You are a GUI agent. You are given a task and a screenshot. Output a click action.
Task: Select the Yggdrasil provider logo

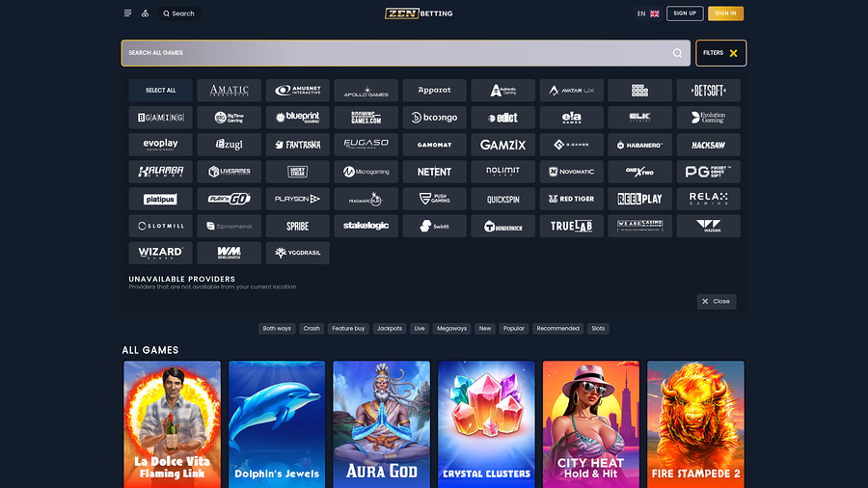click(x=297, y=253)
